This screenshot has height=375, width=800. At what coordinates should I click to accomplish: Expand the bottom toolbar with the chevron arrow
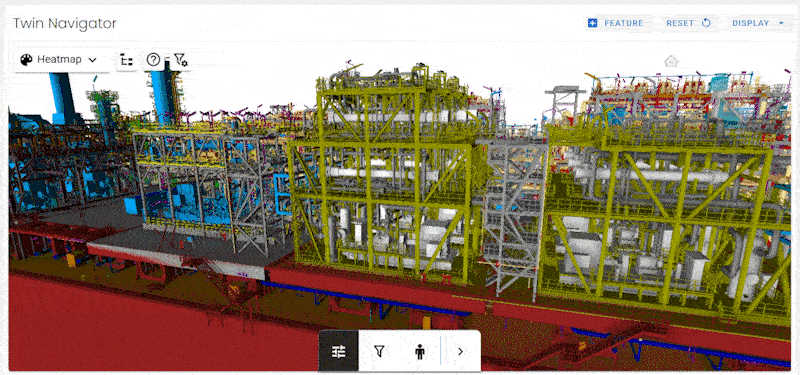[460, 351]
